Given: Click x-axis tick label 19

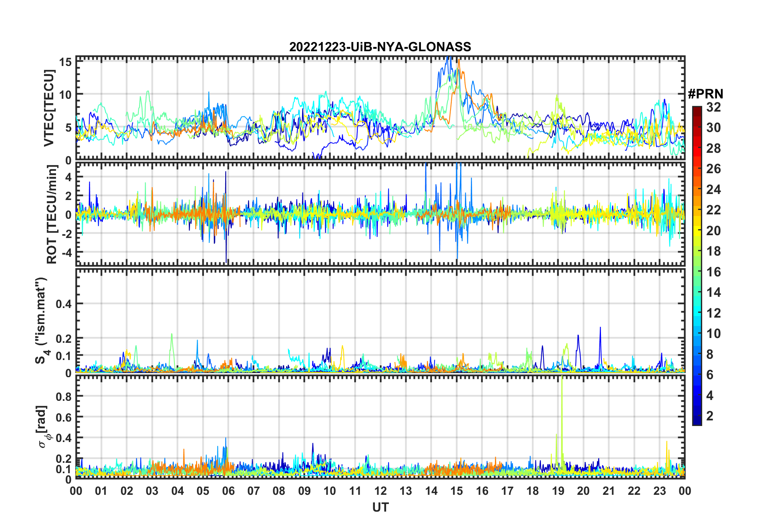Looking at the screenshot, I should pyautogui.click(x=558, y=491).
